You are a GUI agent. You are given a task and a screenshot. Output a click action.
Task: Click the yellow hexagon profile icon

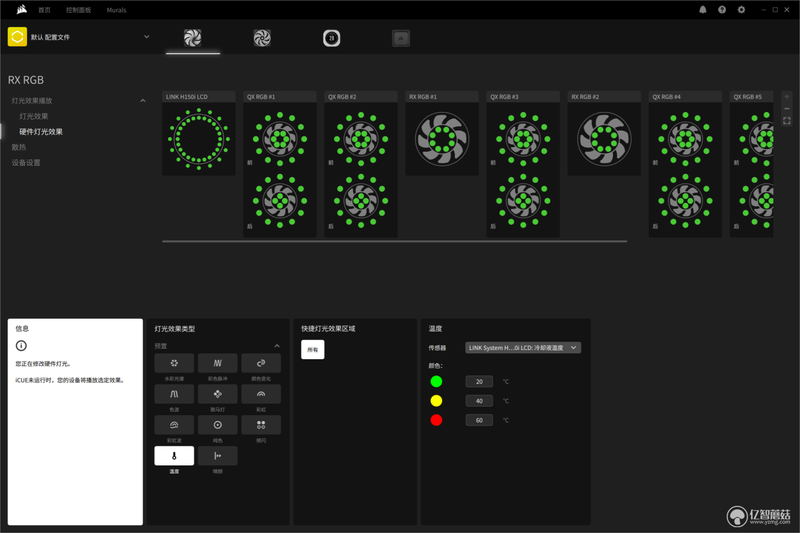(x=17, y=37)
